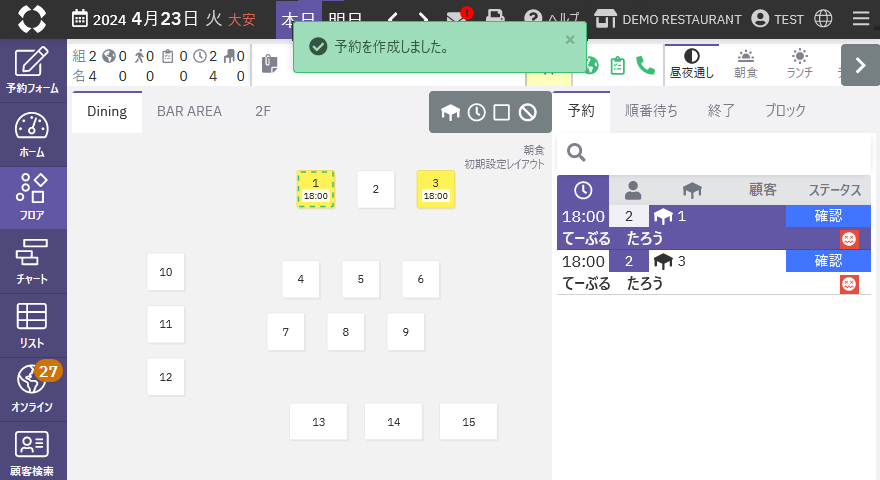
Task: Dismiss the 予約を作成しました notification
Action: 570,40
